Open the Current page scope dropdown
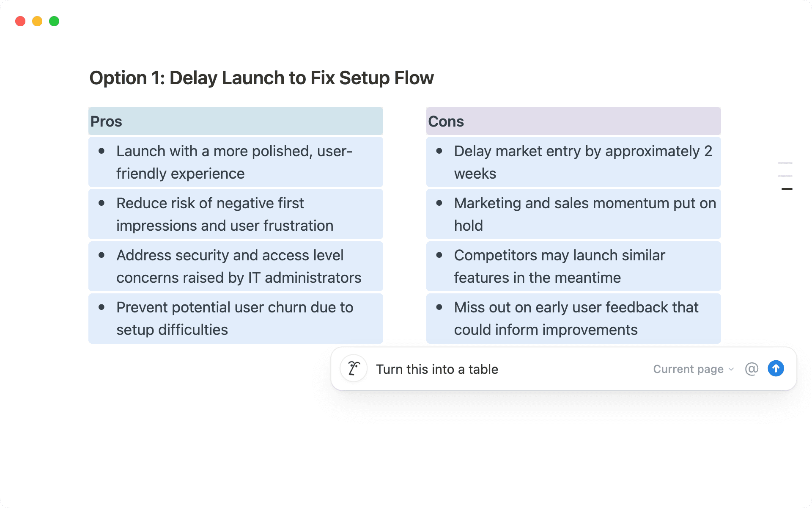812x508 pixels. (x=688, y=369)
